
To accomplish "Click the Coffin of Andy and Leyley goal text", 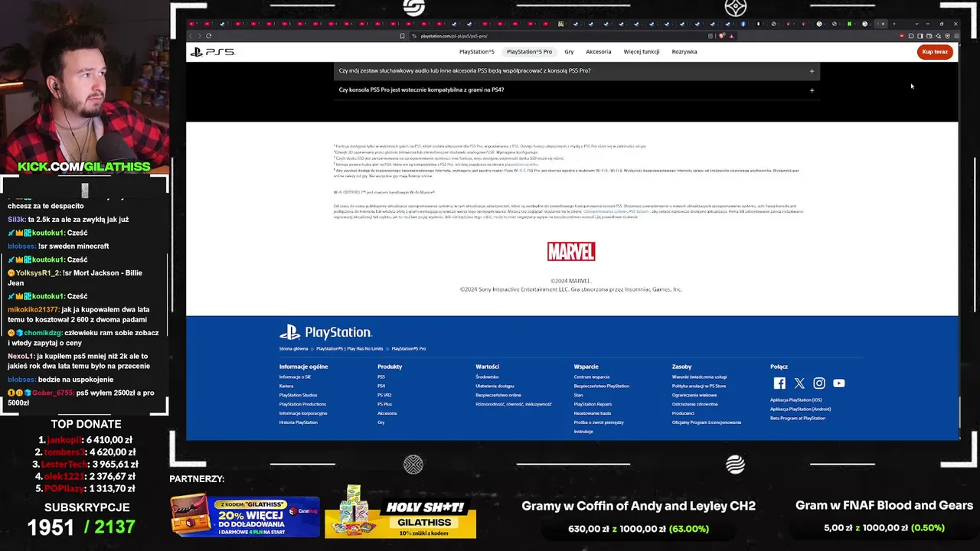I will click(639, 506).
